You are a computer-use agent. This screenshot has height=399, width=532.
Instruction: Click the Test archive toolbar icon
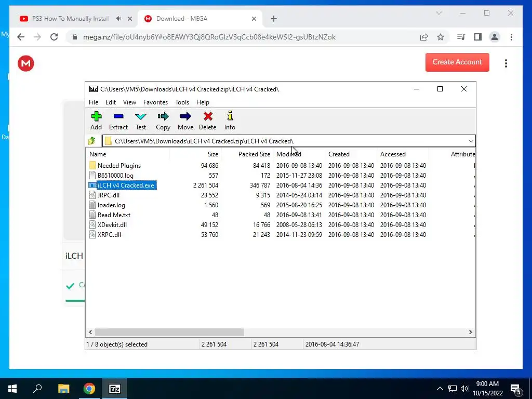140,121
